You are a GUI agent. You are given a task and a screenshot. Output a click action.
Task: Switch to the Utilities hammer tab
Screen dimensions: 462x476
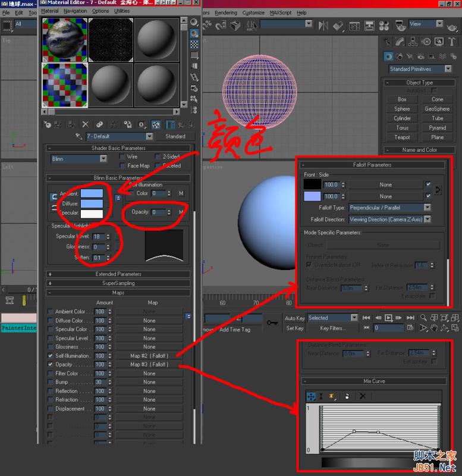(452, 42)
